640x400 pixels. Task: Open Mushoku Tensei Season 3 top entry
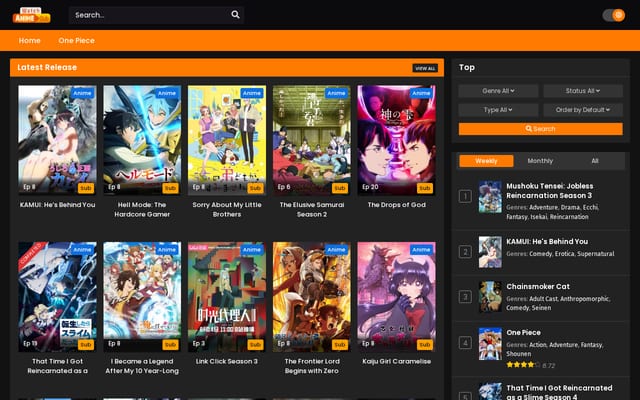pos(549,191)
